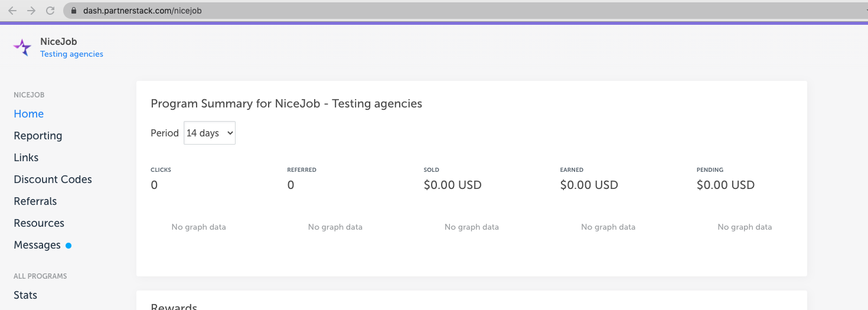
Task: Click the EARNED metric label
Action: pos(572,170)
